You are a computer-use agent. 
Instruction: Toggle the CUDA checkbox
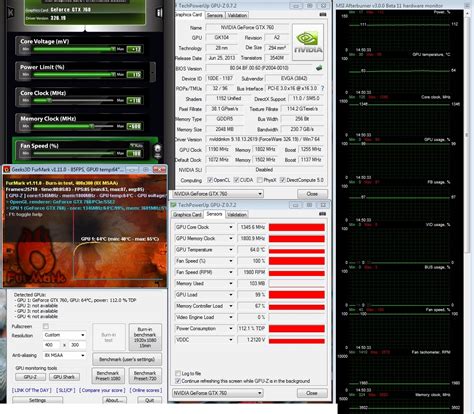point(236,180)
